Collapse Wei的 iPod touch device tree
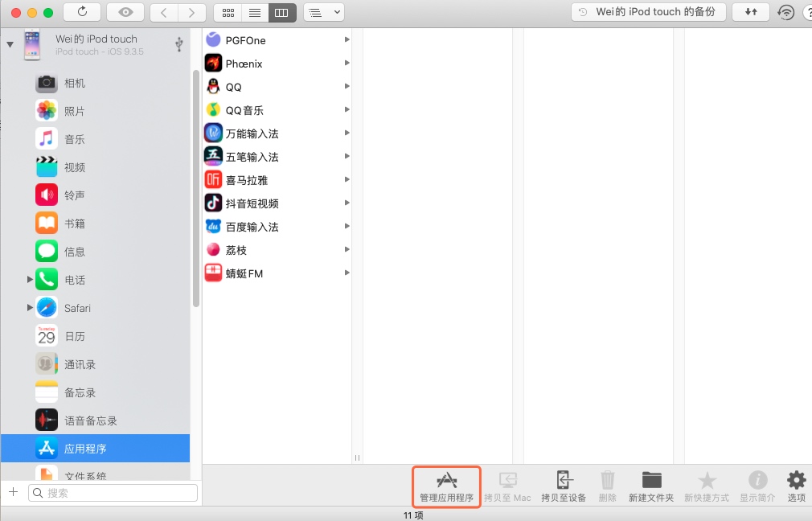 coord(10,44)
